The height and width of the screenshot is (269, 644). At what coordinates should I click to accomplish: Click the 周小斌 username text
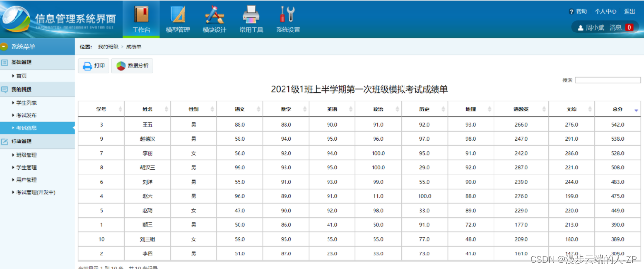point(595,28)
